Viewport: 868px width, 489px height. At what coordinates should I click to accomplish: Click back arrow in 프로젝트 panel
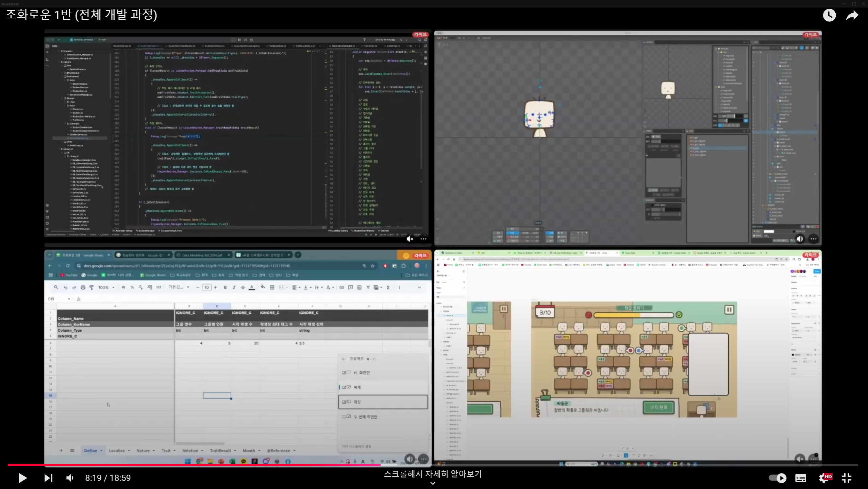tap(344, 359)
